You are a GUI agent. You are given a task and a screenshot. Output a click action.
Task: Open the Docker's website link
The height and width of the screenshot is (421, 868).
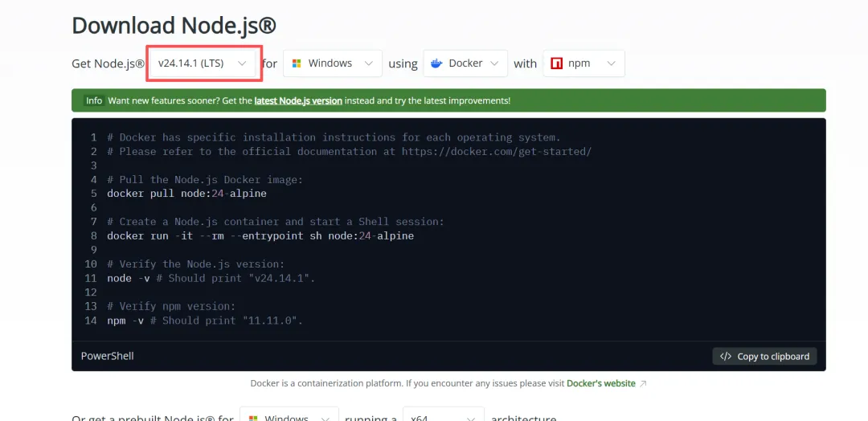coord(600,383)
